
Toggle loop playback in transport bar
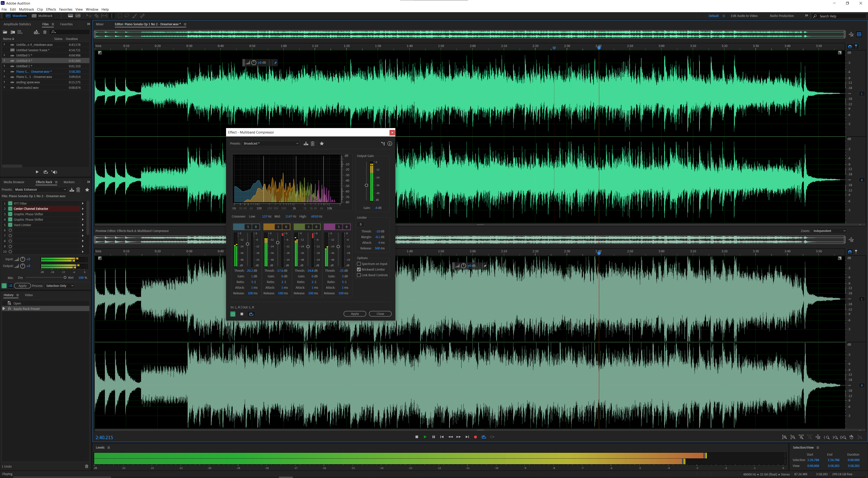tap(484, 437)
